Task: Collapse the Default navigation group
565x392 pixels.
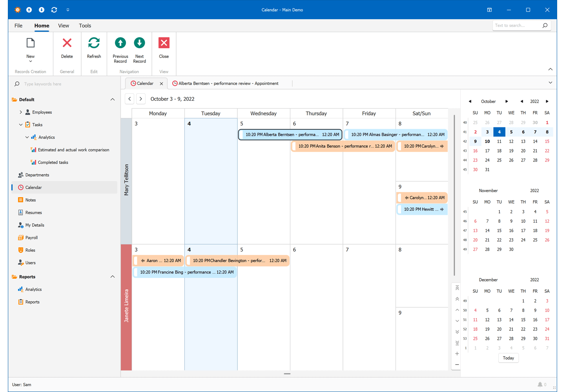Action: pyautogui.click(x=113, y=99)
